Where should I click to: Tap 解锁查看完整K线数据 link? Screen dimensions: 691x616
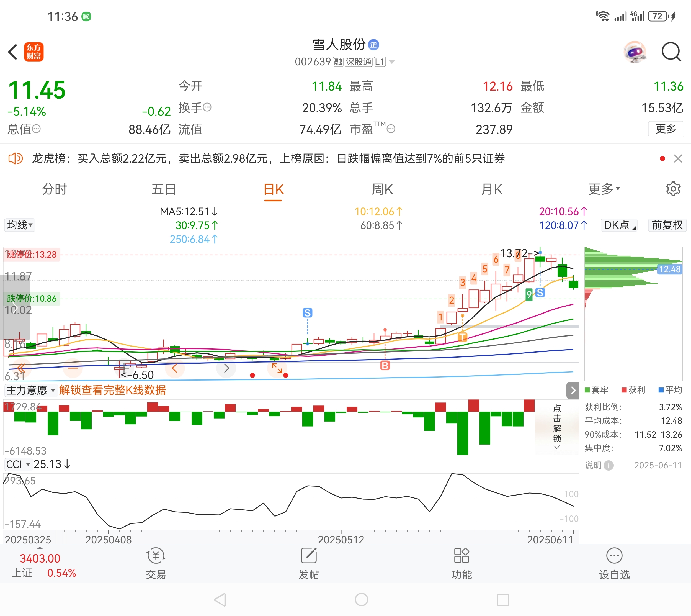pyautogui.click(x=112, y=390)
